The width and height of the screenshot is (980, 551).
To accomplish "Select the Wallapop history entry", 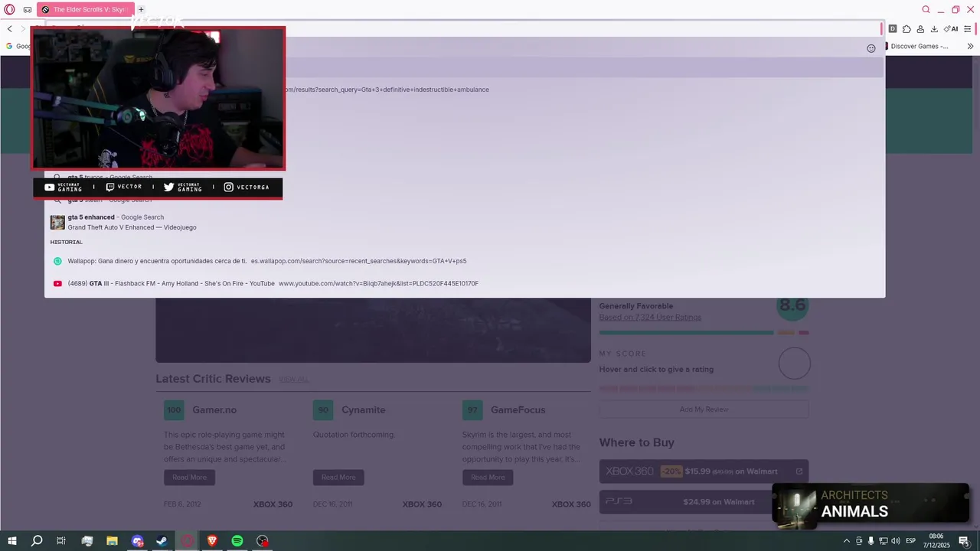I will [x=464, y=261].
